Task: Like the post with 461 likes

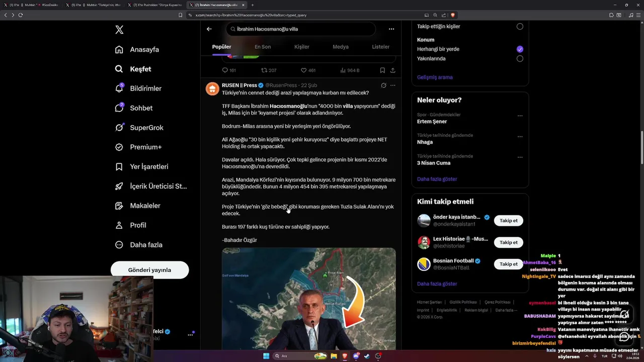Action: [x=308, y=70]
